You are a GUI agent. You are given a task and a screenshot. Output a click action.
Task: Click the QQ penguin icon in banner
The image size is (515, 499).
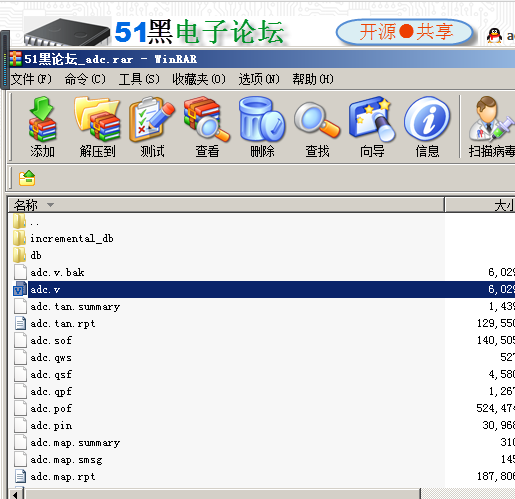(x=494, y=36)
